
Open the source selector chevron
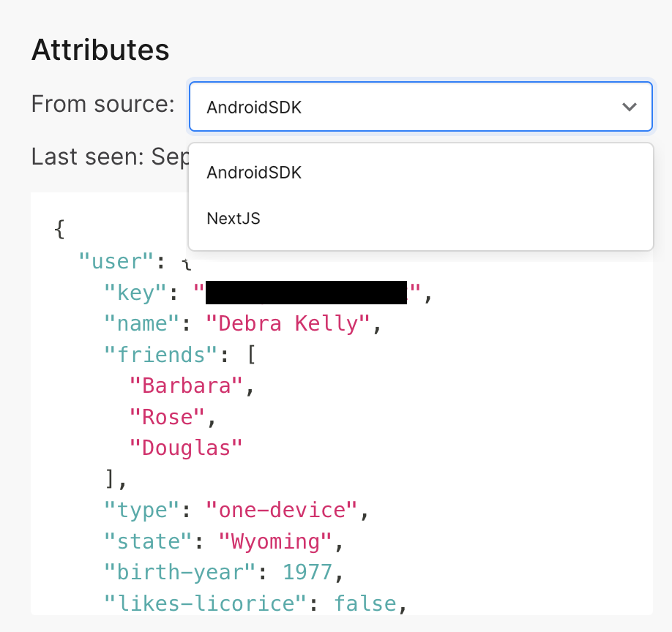click(x=630, y=107)
